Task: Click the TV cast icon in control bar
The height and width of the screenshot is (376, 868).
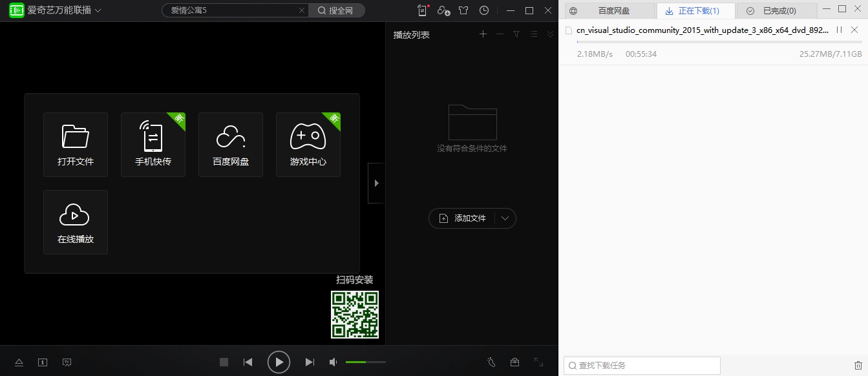Action: 67,362
